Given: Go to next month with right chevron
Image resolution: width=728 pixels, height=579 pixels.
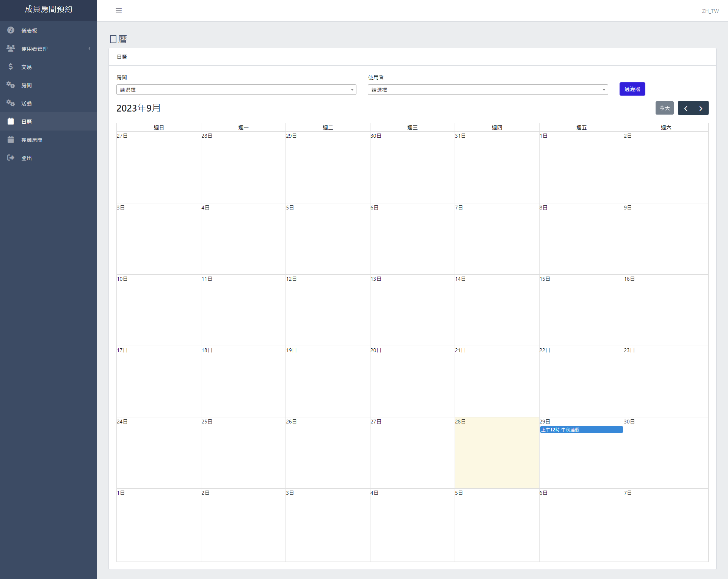Looking at the screenshot, I should tap(701, 108).
